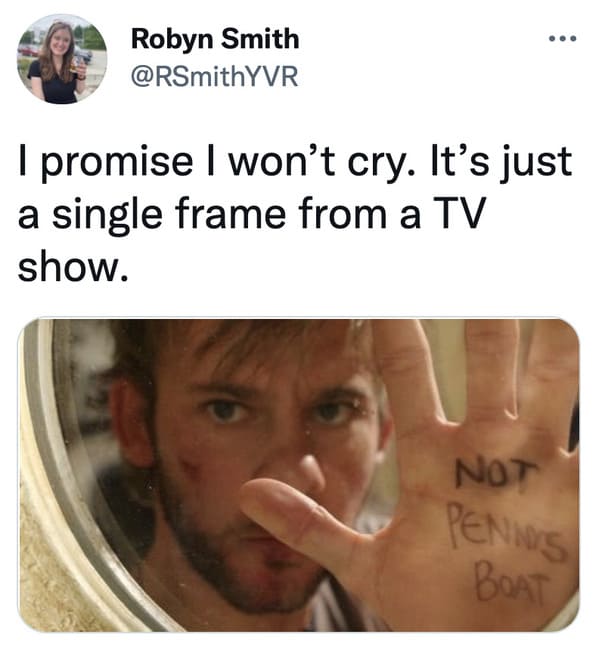Open the three-dot more options menu
The width and height of the screenshot is (599, 647).
562,39
